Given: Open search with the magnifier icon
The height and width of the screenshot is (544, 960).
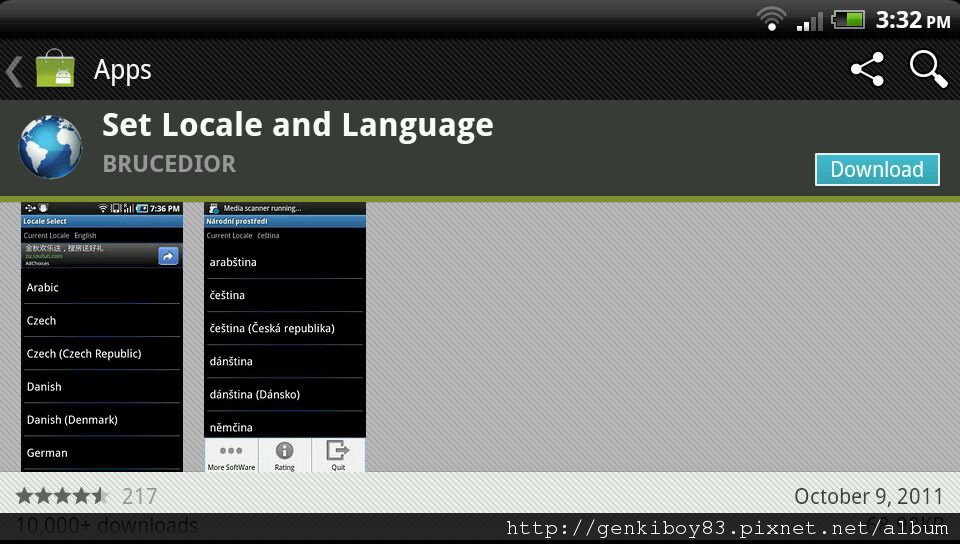Looking at the screenshot, I should coord(928,69).
